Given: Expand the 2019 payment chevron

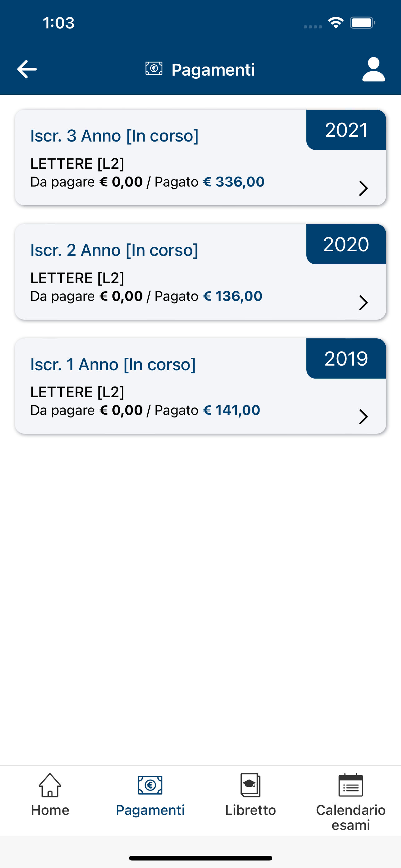Looking at the screenshot, I should (363, 417).
